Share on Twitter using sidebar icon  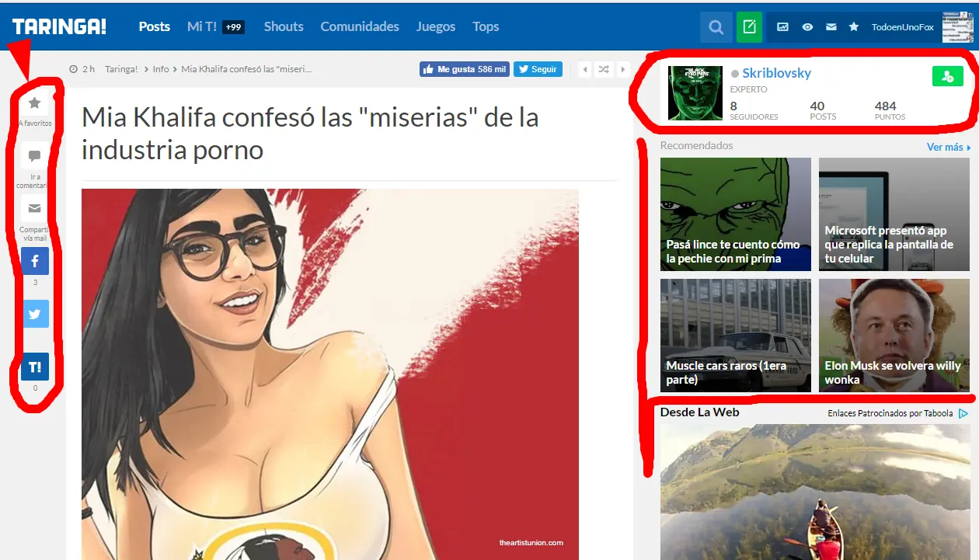pyautogui.click(x=35, y=314)
